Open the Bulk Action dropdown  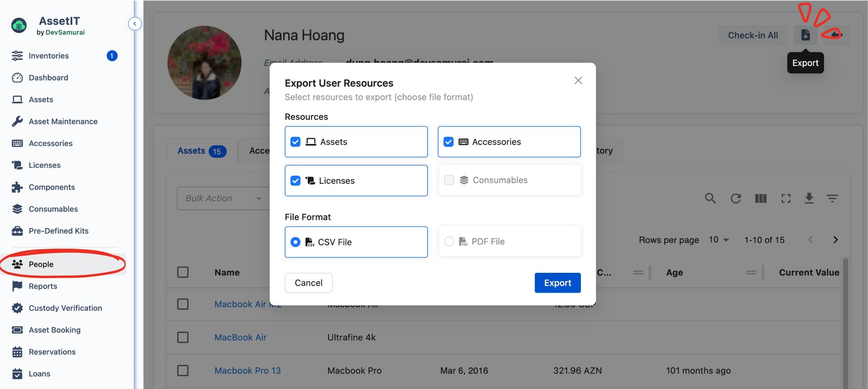(x=223, y=199)
